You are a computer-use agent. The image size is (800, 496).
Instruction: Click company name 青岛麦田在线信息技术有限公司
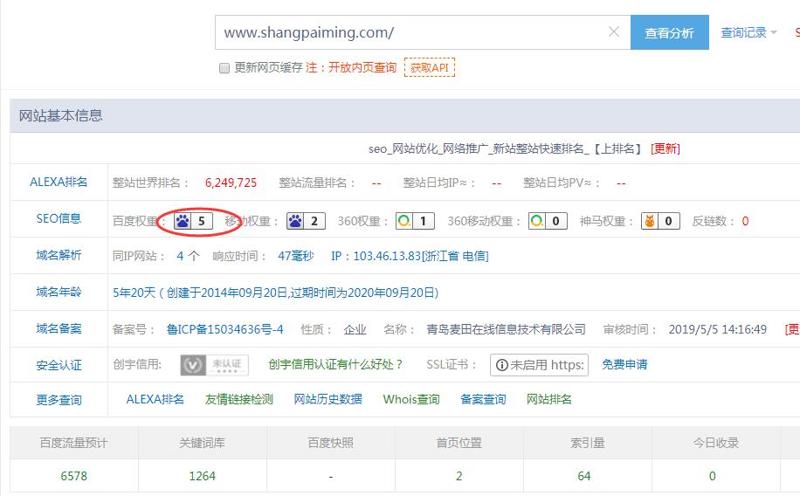[x=506, y=329]
